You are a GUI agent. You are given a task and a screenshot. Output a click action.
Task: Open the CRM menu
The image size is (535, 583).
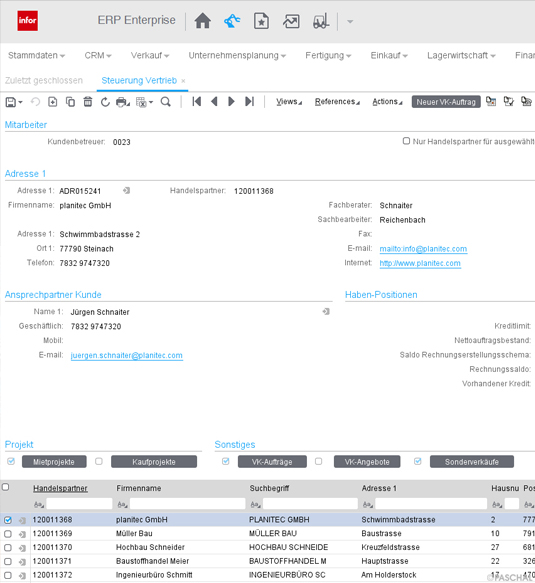click(98, 55)
